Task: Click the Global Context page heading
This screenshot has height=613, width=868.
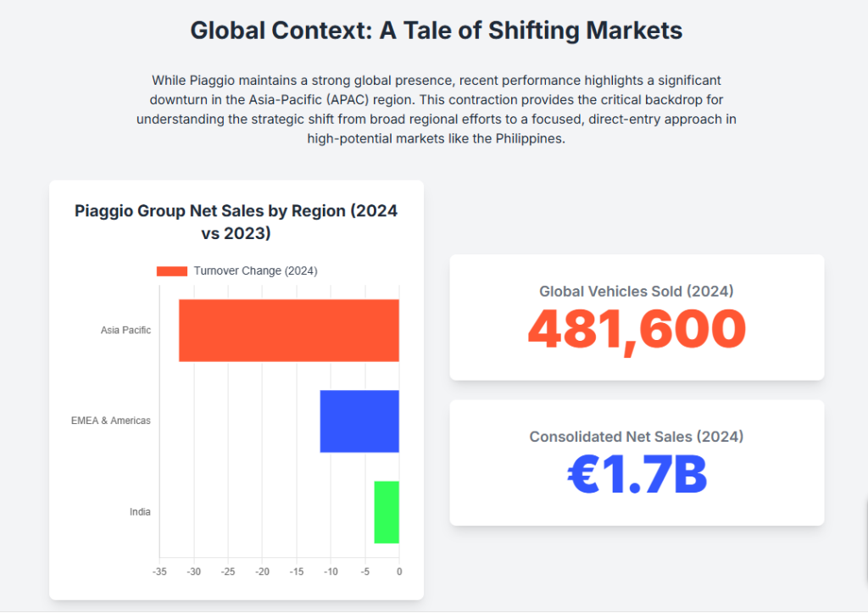Action: coord(436,31)
